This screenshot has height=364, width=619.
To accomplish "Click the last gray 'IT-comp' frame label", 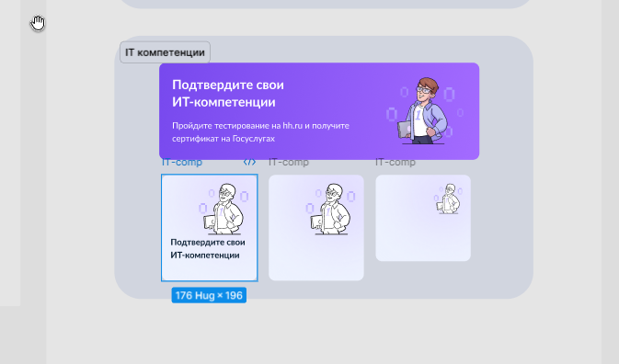I will 395,162.
